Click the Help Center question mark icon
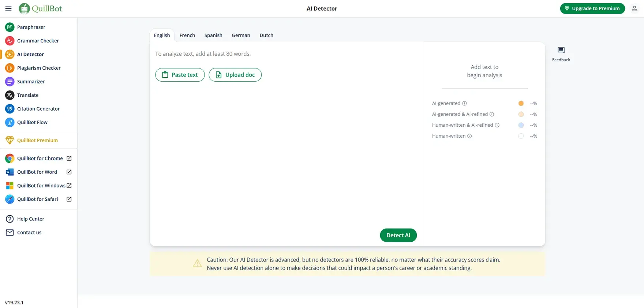 click(x=10, y=219)
